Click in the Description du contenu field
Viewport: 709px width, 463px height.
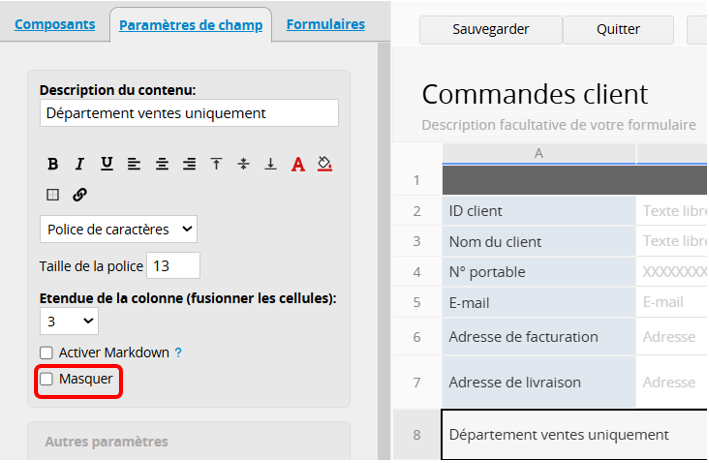coord(189,113)
